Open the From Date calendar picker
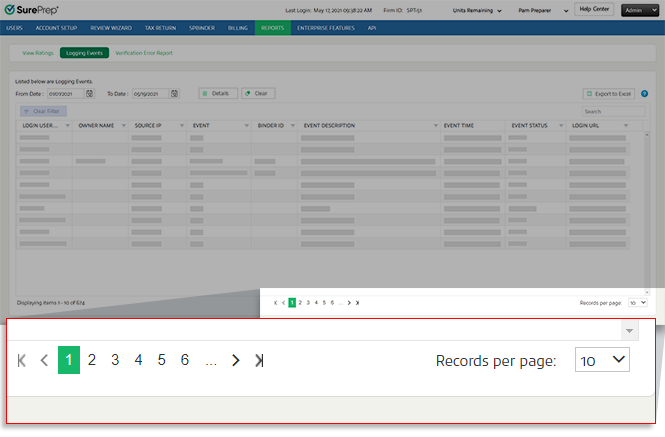 click(x=90, y=93)
